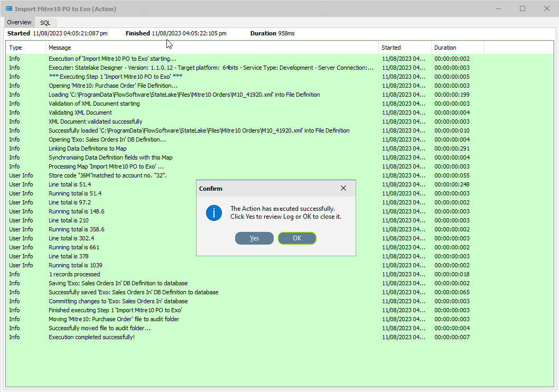Click duration value 00:00:00:065
The height and width of the screenshot is (392, 559).
(x=452, y=292)
